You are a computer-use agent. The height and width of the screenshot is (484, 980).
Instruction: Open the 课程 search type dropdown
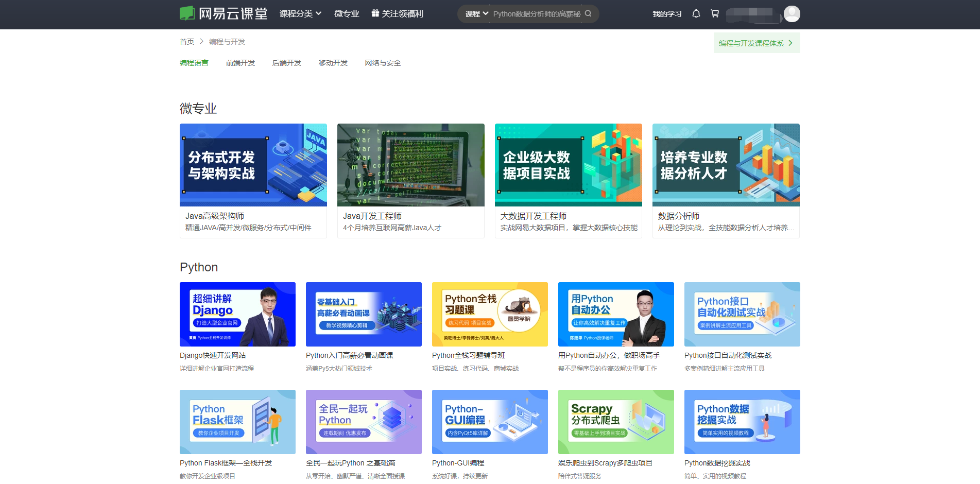click(477, 14)
